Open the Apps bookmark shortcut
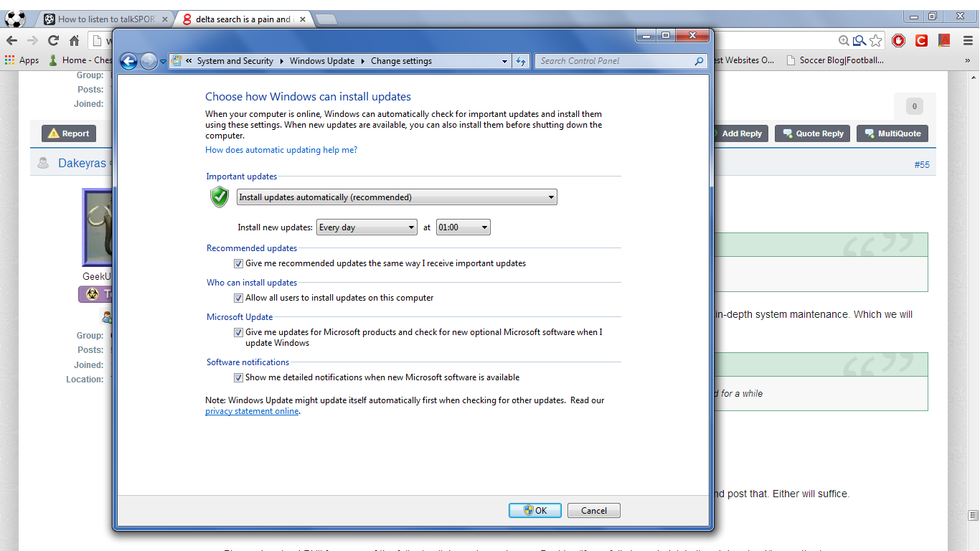The width and height of the screenshot is (980, 551). 22,60
